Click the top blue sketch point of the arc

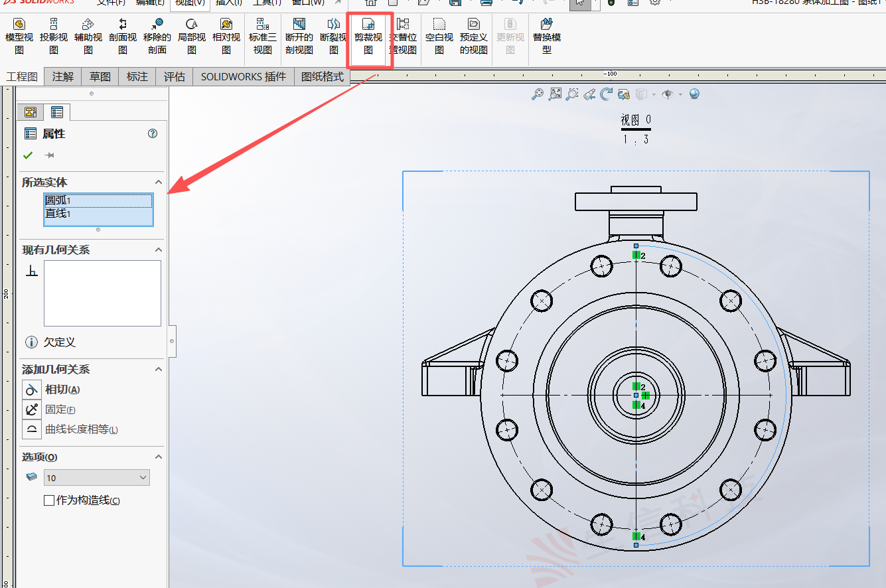[636, 246]
